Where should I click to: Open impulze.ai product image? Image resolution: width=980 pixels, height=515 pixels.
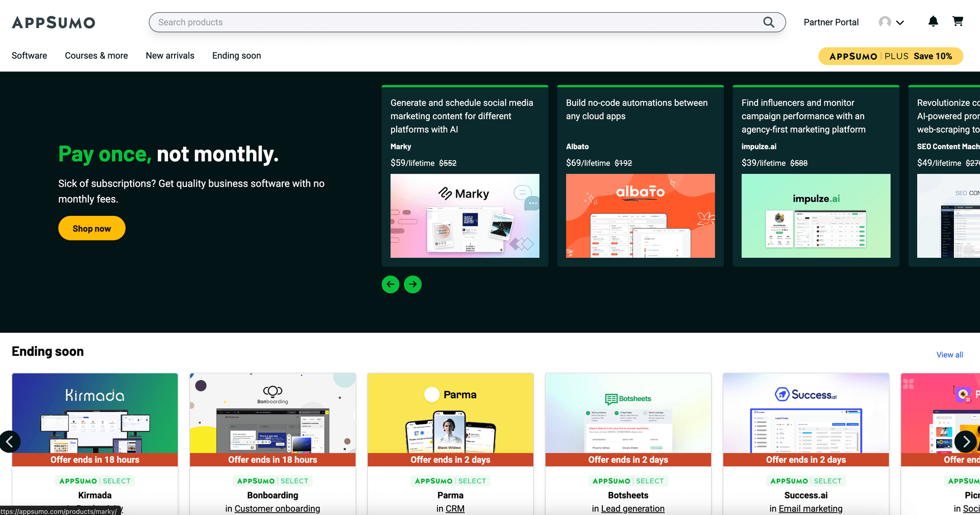click(x=816, y=216)
